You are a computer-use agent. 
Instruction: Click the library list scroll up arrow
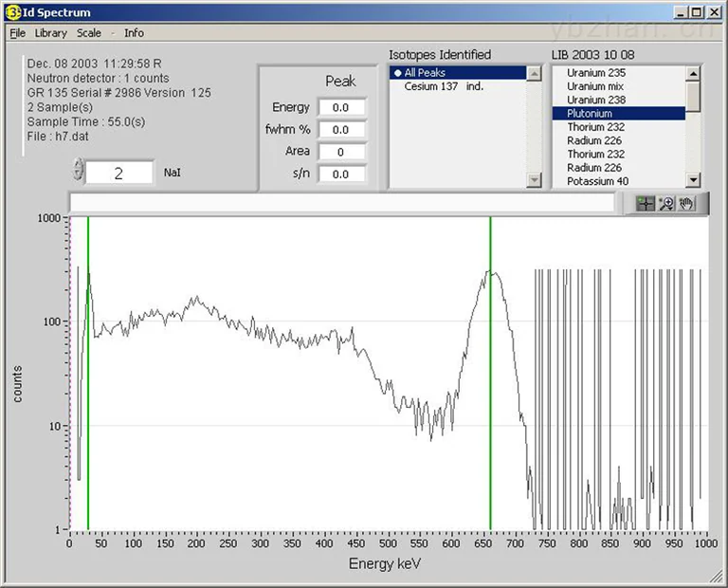[693, 73]
